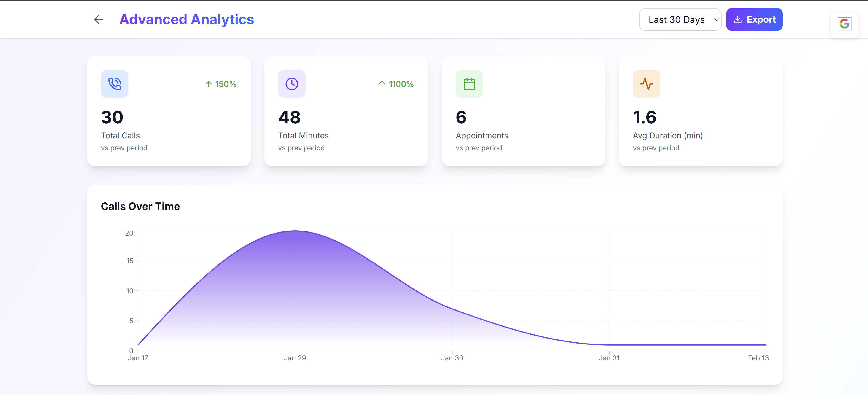The image size is (868, 395).
Task: Click the green up arrow showing 150%
Action: 208,84
